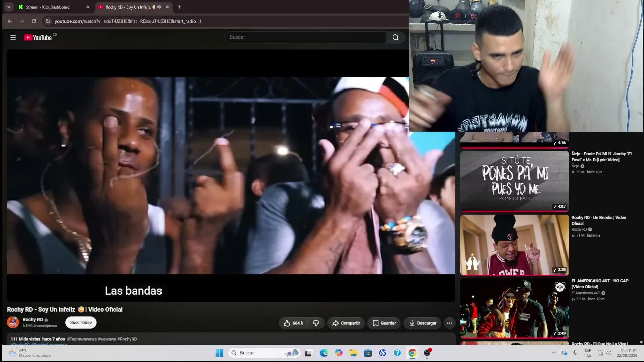
Task: Click the Windows taskbar Buscar search box
Action: coord(265,353)
